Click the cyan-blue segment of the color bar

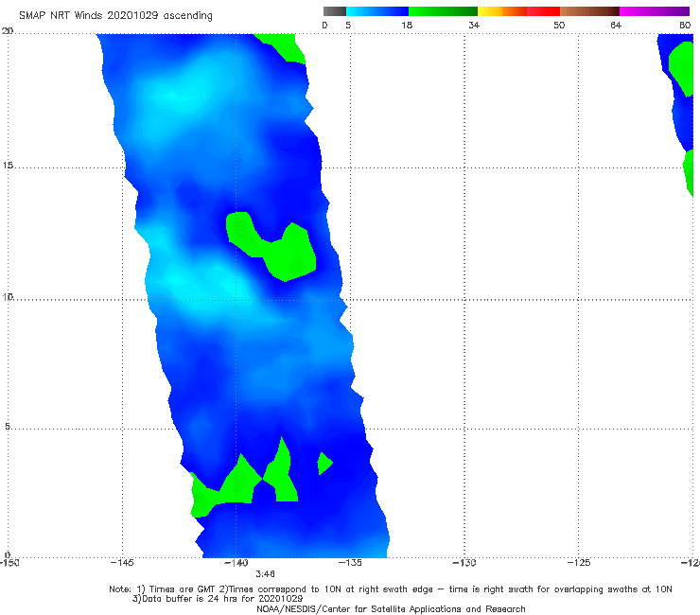[377, 11]
